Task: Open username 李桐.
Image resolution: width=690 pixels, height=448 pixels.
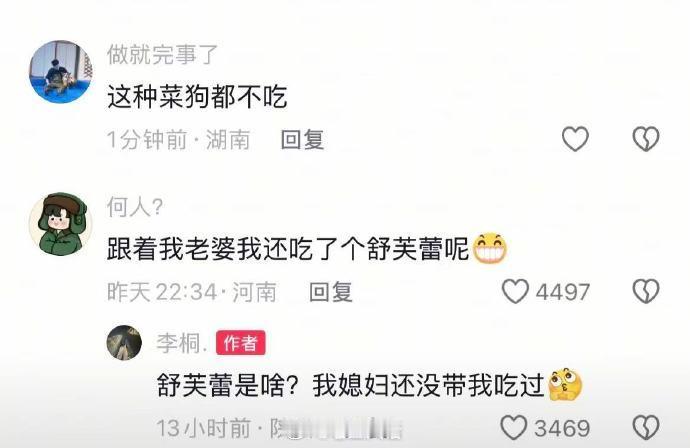Action: coord(182,343)
